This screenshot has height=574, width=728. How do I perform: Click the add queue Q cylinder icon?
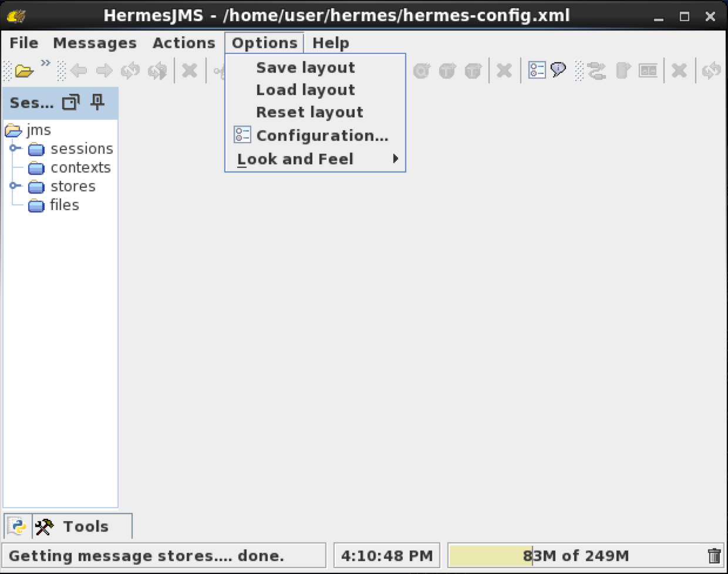coord(422,71)
